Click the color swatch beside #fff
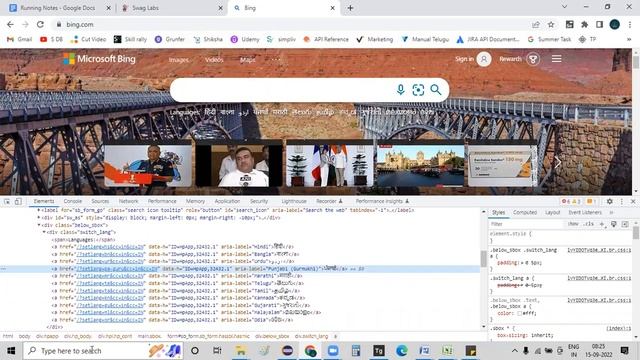This screenshot has width=640, height=360. (519, 313)
